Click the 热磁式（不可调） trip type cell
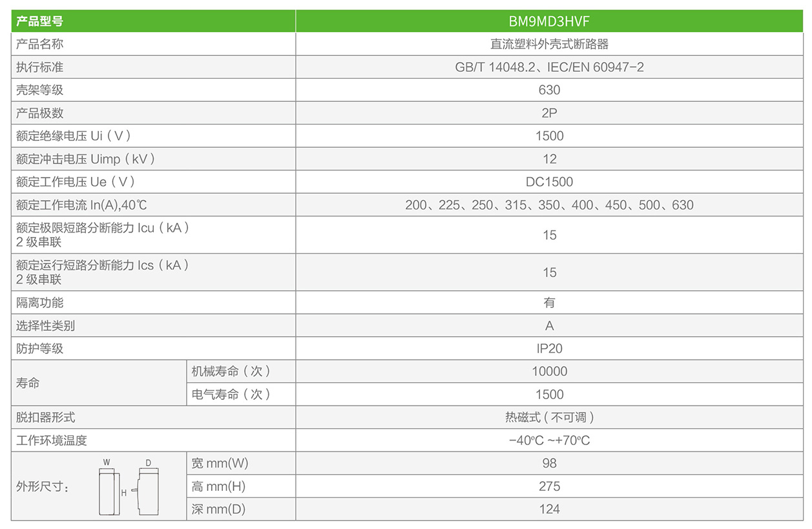812x529 pixels. [549, 417]
